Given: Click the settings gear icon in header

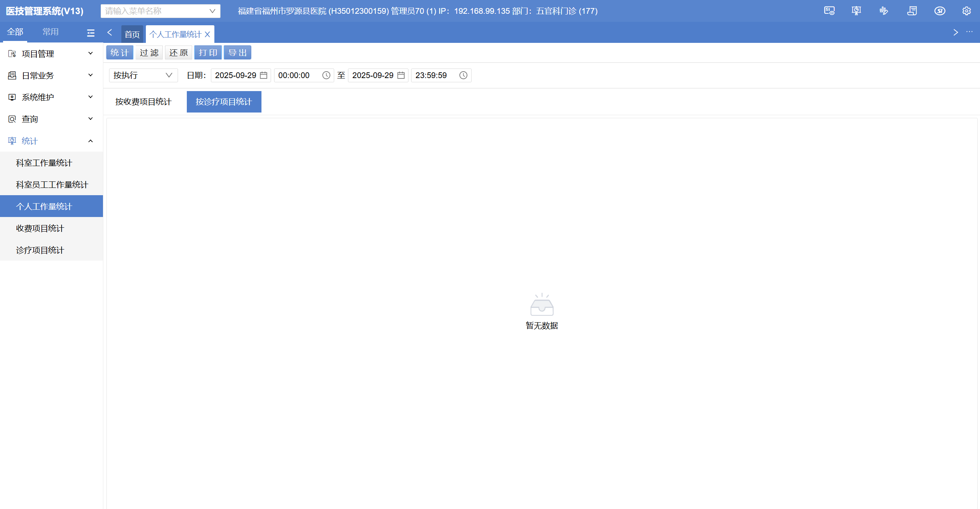Looking at the screenshot, I should [x=966, y=11].
